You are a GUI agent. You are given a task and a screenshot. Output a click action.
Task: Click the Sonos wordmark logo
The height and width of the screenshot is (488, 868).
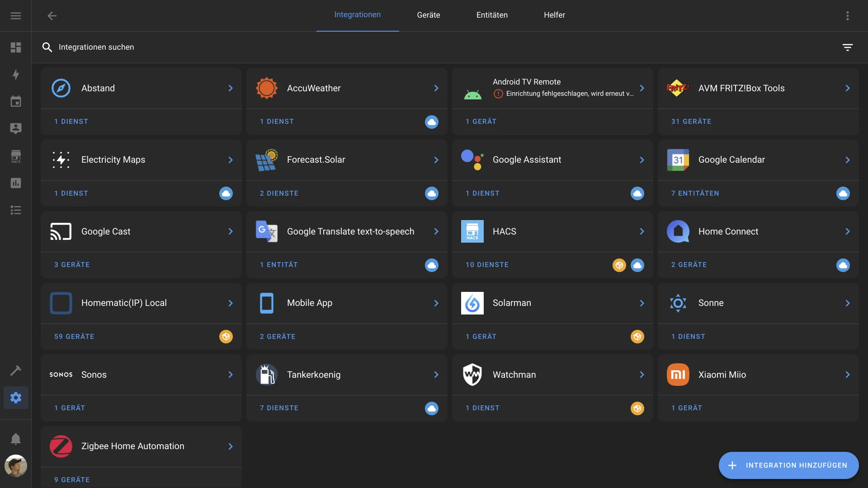tap(61, 375)
